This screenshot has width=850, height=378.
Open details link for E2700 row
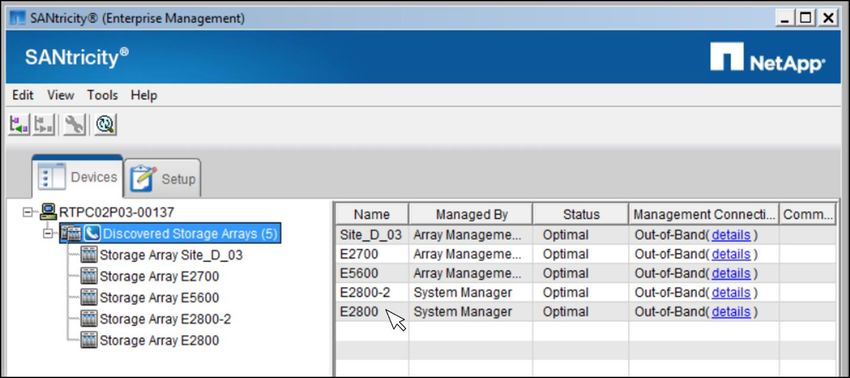pos(731,254)
